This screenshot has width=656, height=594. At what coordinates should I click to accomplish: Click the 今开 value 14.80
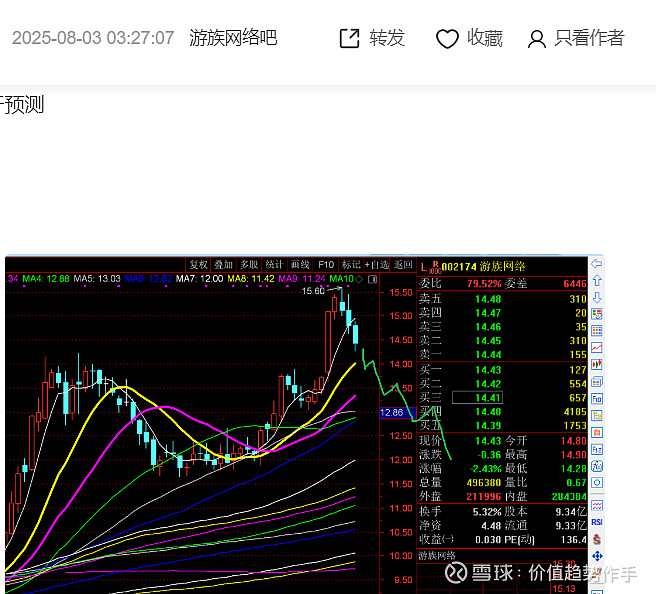[x=574, y=440]
